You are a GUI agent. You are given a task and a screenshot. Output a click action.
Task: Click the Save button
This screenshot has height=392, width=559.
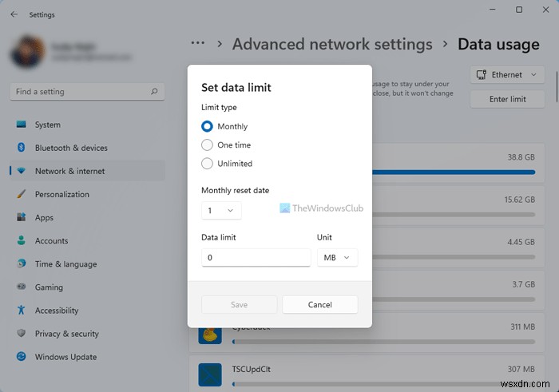point(240,305)
